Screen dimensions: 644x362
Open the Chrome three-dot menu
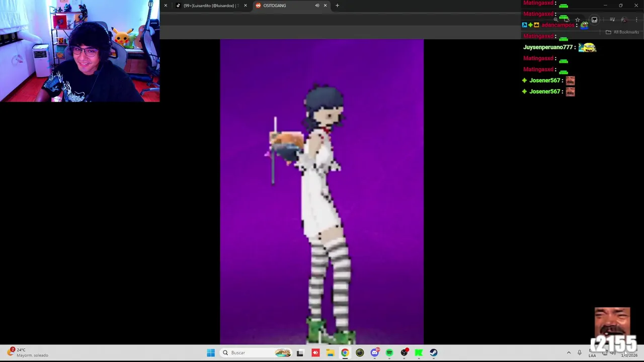click(636, 20)
